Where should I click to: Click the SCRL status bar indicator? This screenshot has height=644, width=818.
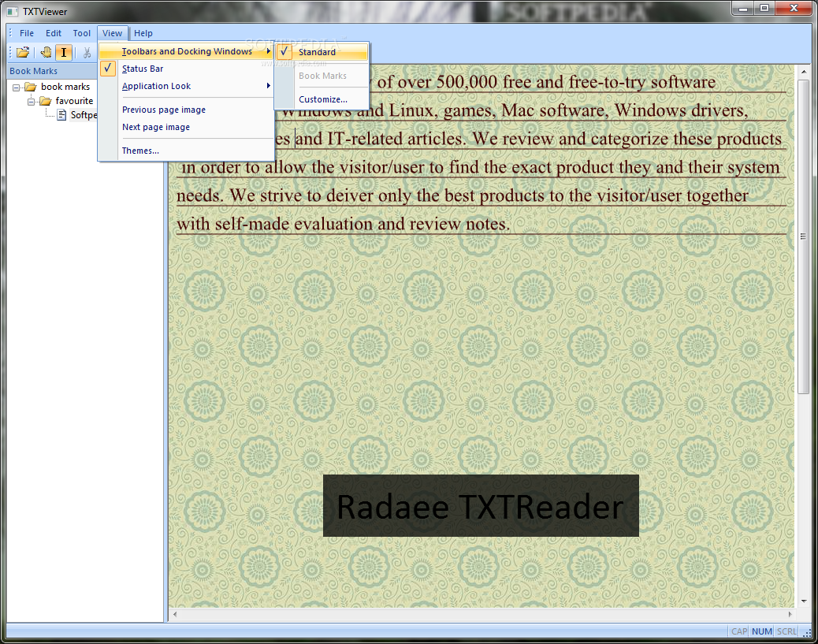click(x=786, y=631)
